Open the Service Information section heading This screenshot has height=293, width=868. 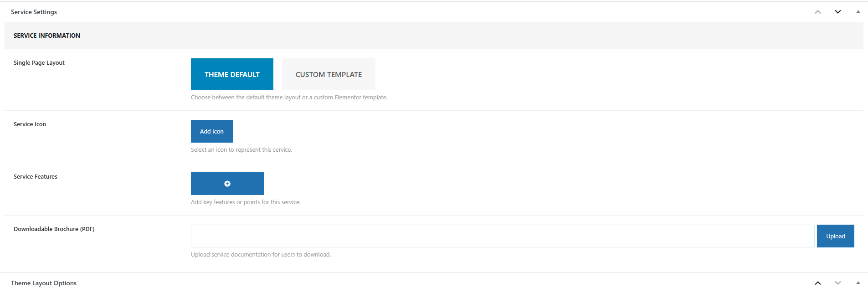click(x=47, y=36)
